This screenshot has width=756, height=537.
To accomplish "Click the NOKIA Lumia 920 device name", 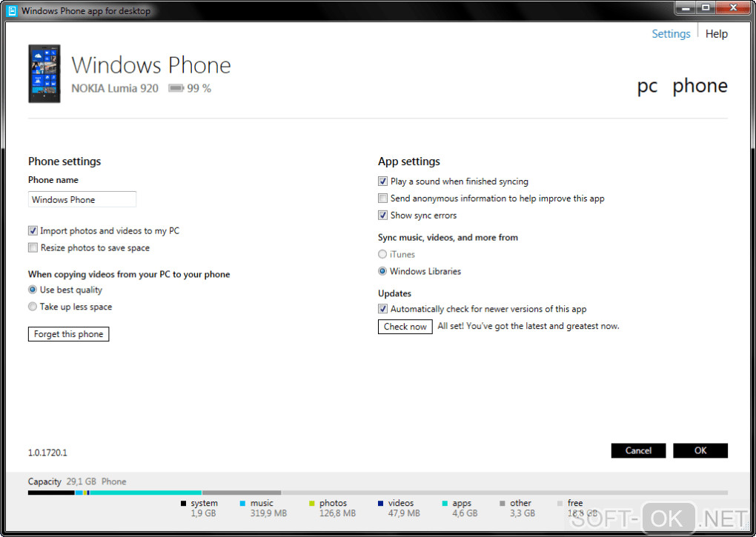I will tap(115, 88).
